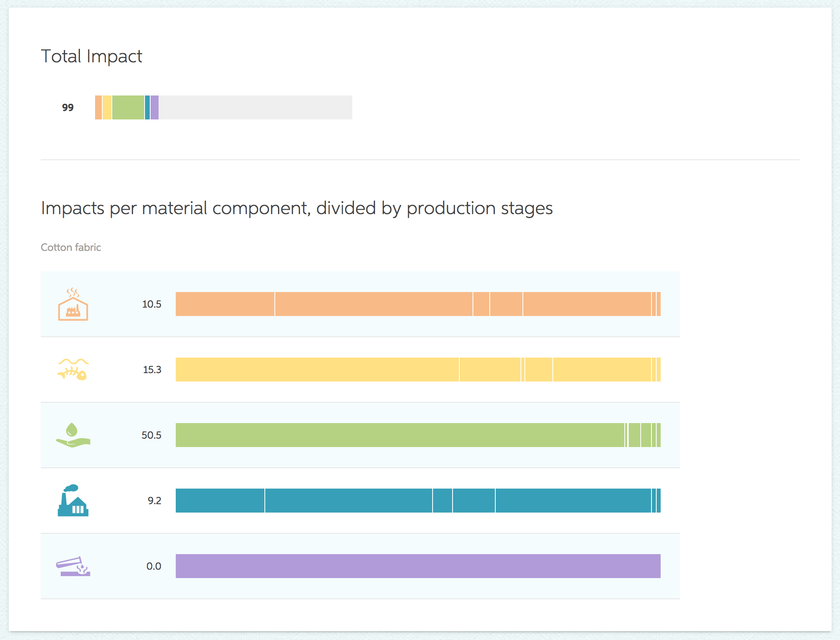Viewport: 840px width, 640px height.
Task: Click the teal segment in Total Impact bar
Action: pyautogui.click(x=147, y=107)
